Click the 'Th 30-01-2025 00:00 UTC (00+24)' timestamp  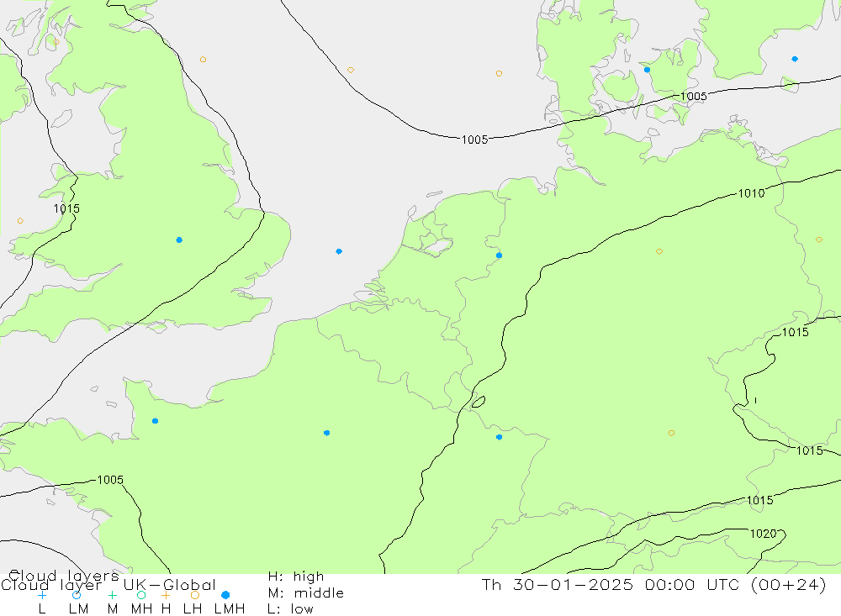[x=653, y=585]
